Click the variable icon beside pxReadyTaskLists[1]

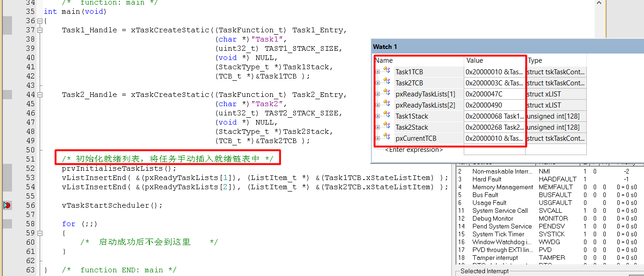click(x=387, y=93)
